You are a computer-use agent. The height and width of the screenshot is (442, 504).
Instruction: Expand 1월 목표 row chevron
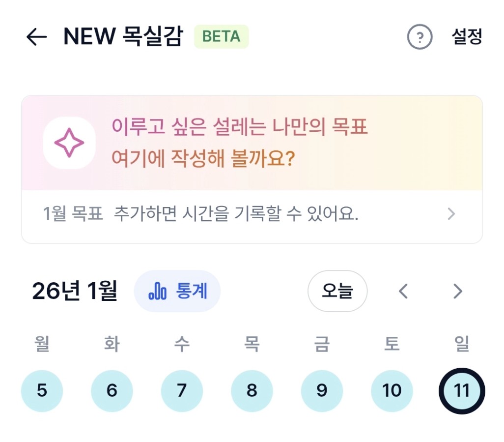[x=451, y=214]
